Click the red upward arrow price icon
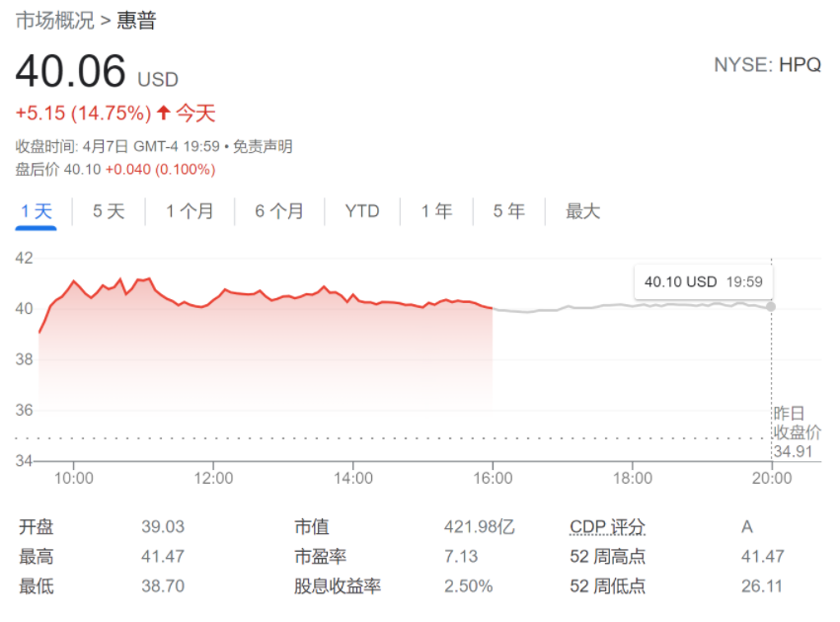 [164, 114]
